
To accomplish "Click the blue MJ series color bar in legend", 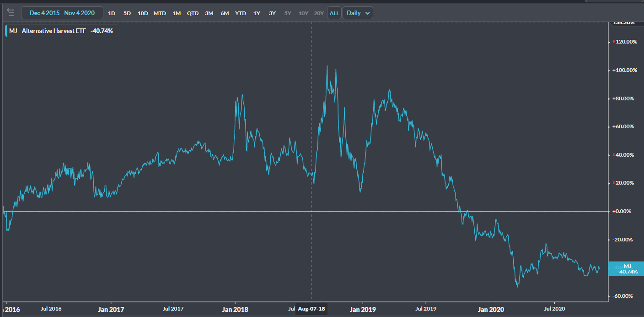I will 6,31.
